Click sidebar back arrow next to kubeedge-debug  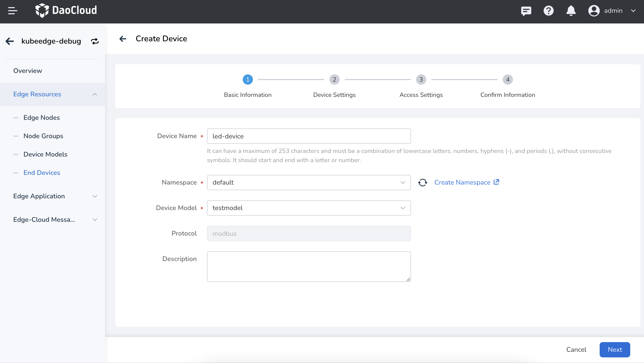[x=10, y=41]
